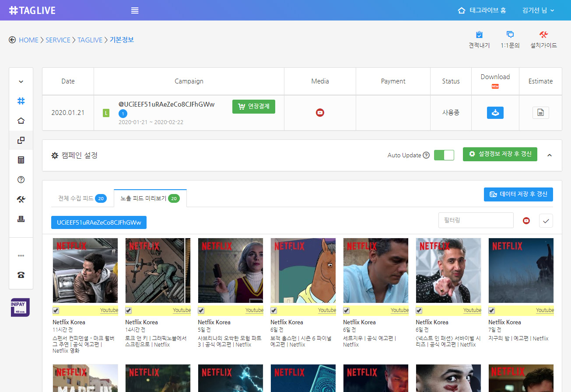The width and height of the screenshot is (571, 392).
Task: Uncheck the 로크 앤 키 video checkbox
Action: 128,311
